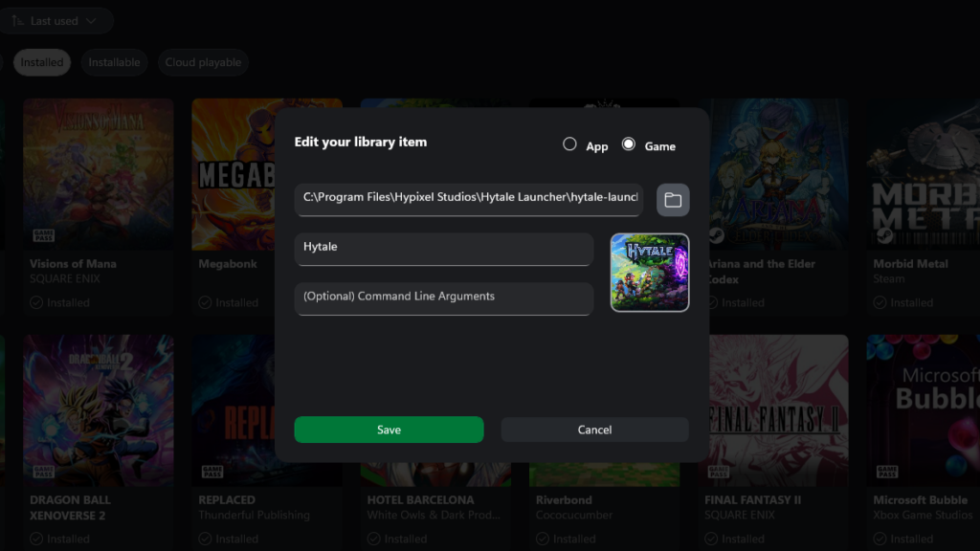Click the Steam badge on Morbid Metal cover
The width and height of the screenshot is (980, 551).
(885, 235)
